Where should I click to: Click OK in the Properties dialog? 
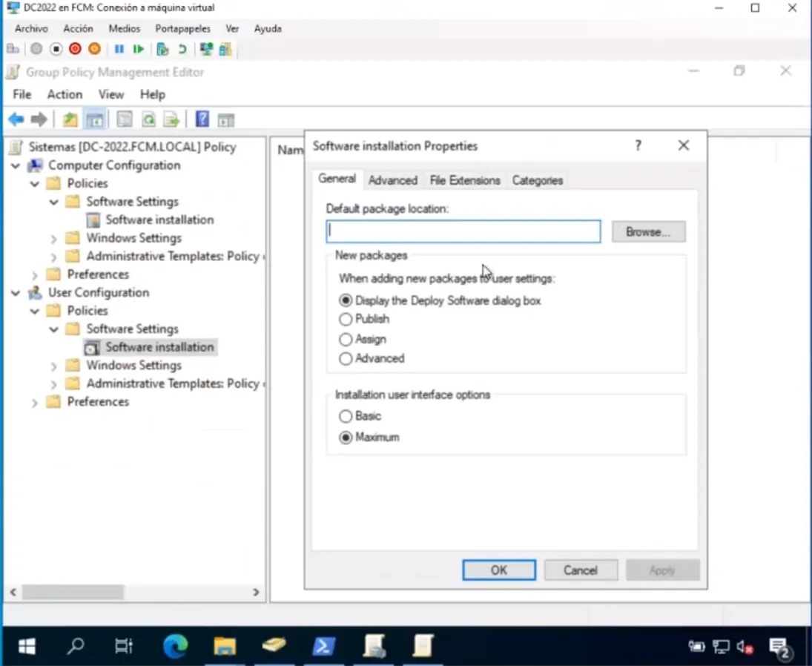click(498, 570)
